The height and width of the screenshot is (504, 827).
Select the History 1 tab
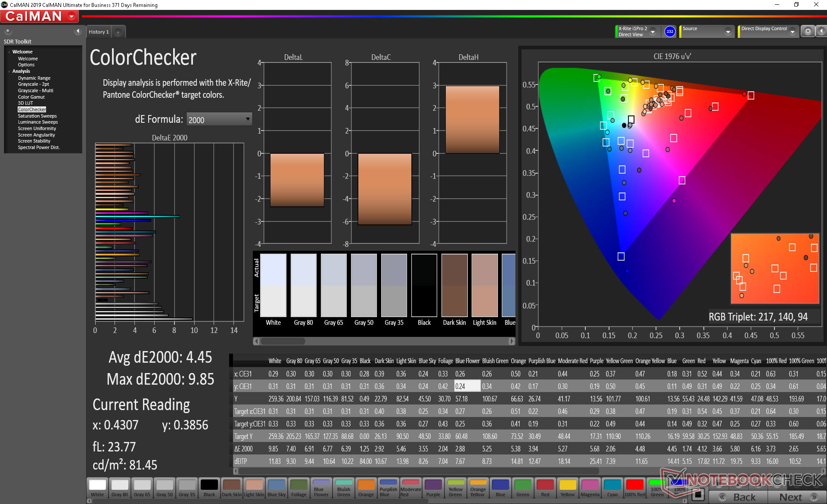coord(99,32)
